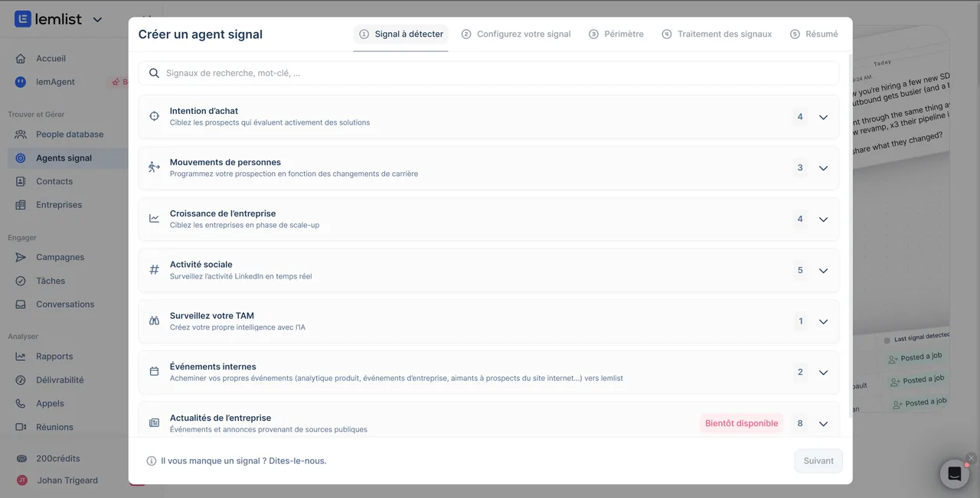Click the Accueil home icon
980x498 pixels.
[21, 58]
